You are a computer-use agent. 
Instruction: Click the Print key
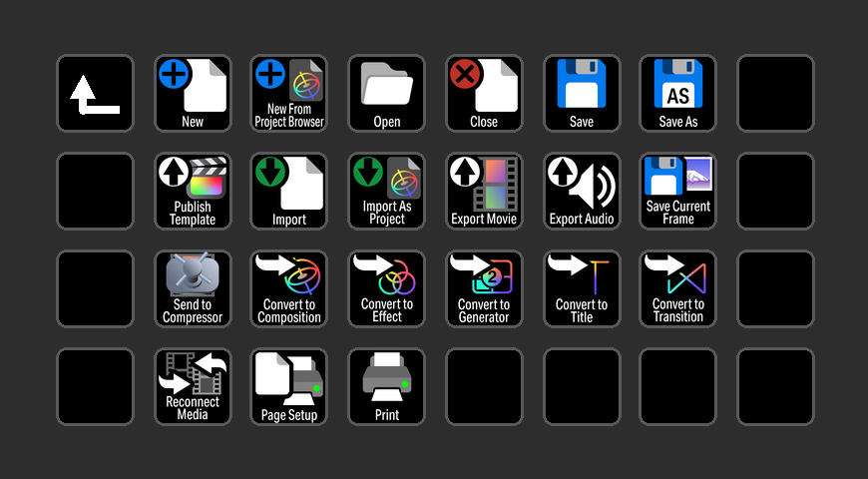coord(386,386)
